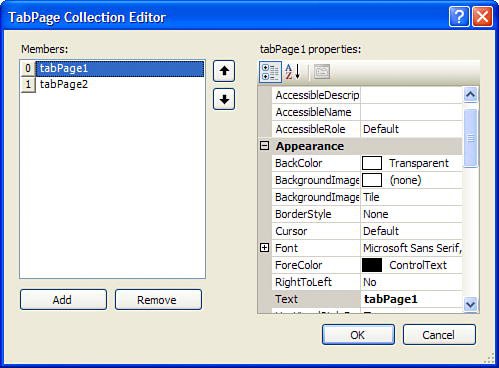This screenshot has width=499, height=368.
Task: Click the BackColor white color swatch
Action: [x=372, y=163]
